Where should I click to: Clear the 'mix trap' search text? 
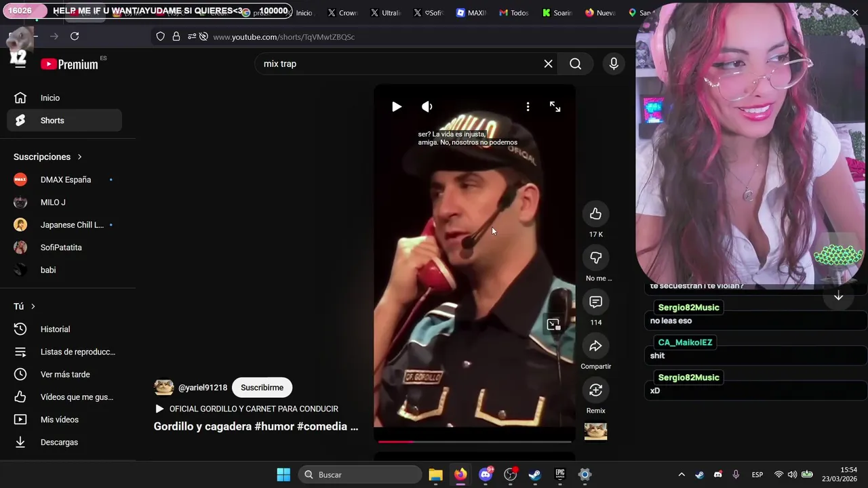point(548,64)
